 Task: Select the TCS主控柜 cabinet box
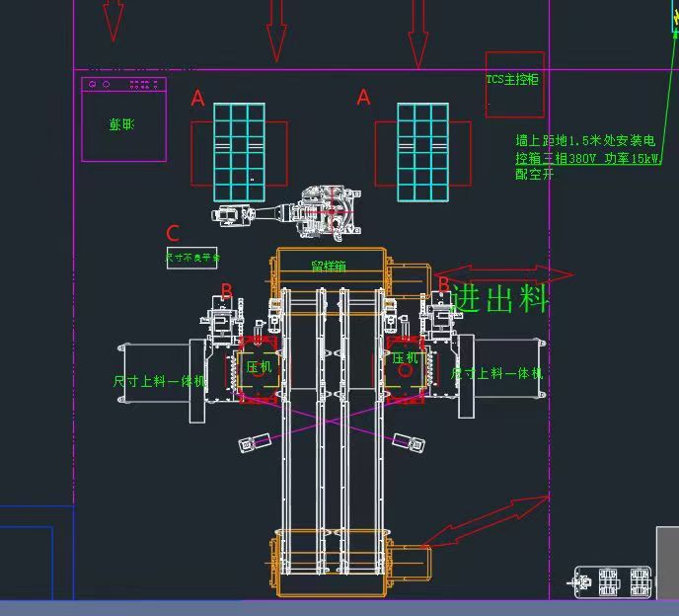[514, 85]
